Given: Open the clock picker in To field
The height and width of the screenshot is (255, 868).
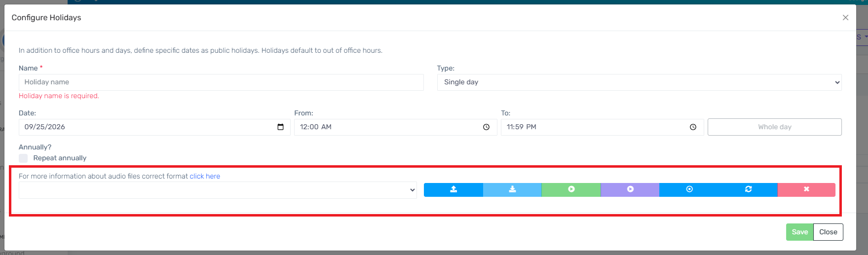Looking at the screenshot, I should (693, 127).
